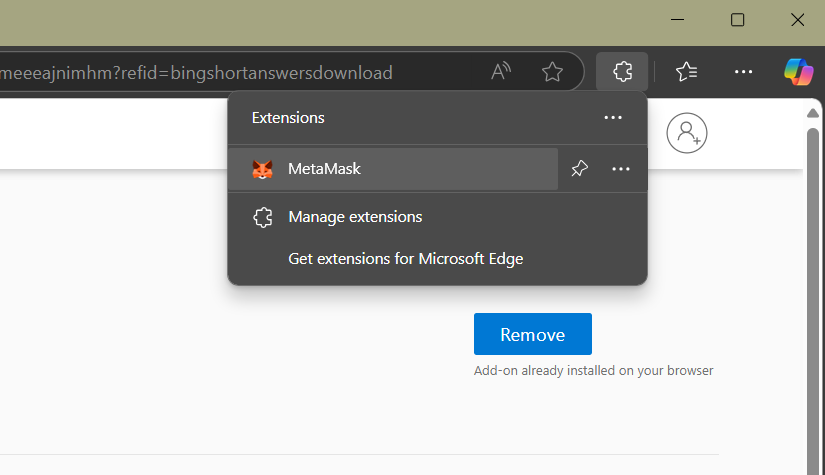
Task: Select Manage extensions
Action: 437,217
